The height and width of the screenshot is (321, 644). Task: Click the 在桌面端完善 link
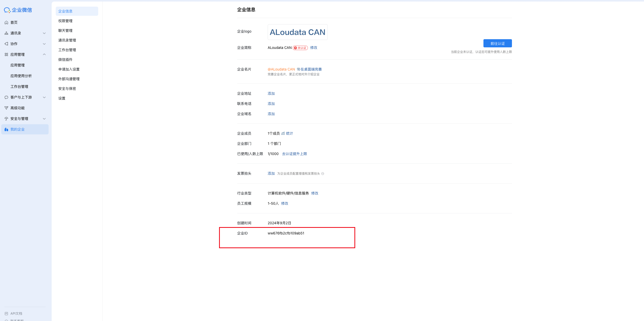click(311, 69)
